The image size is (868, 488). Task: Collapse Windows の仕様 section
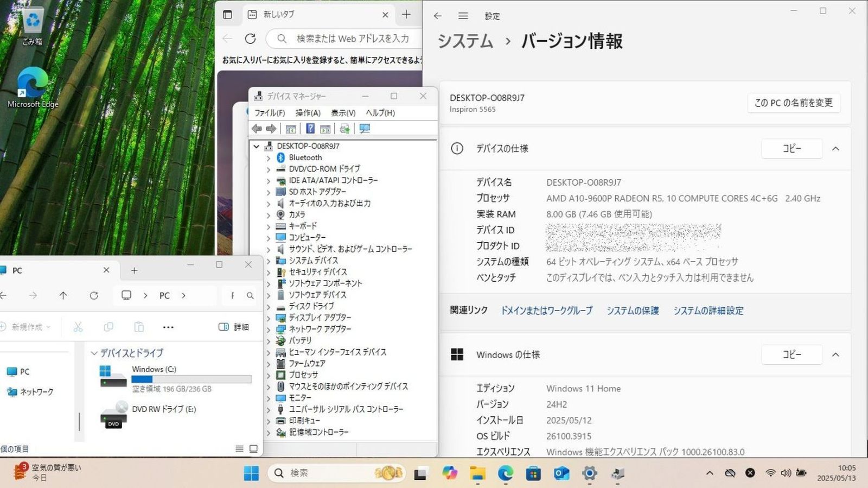click(x=835, y=354)
